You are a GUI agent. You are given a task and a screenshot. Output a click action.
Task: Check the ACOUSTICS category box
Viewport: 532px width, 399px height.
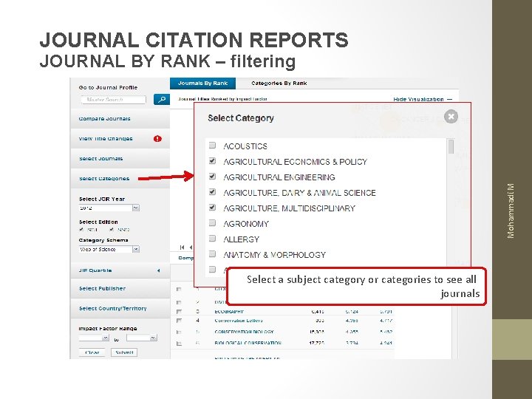212,146
